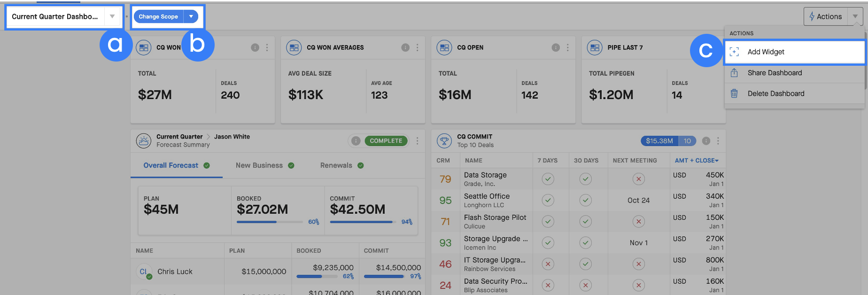Click the CQ Open widget icon

[444, 47]
